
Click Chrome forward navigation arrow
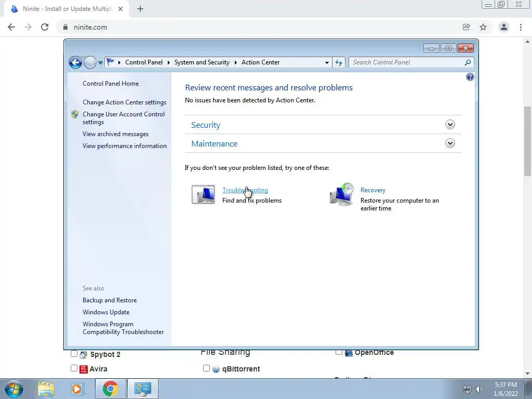point(28,27)
